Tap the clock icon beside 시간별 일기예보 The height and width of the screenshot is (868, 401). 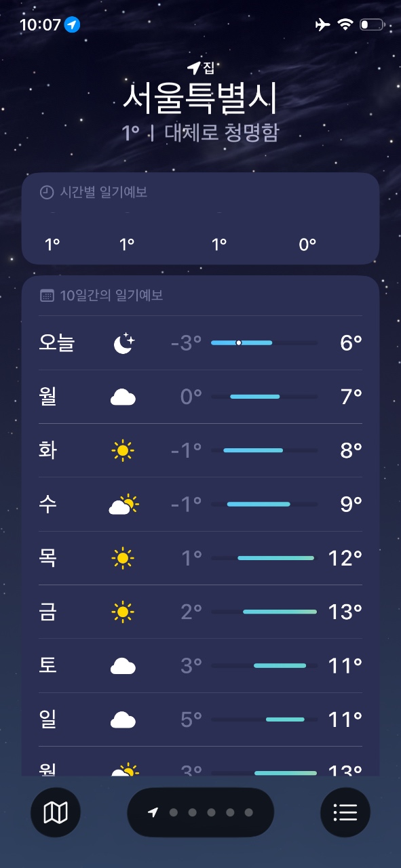click(47, 193)
